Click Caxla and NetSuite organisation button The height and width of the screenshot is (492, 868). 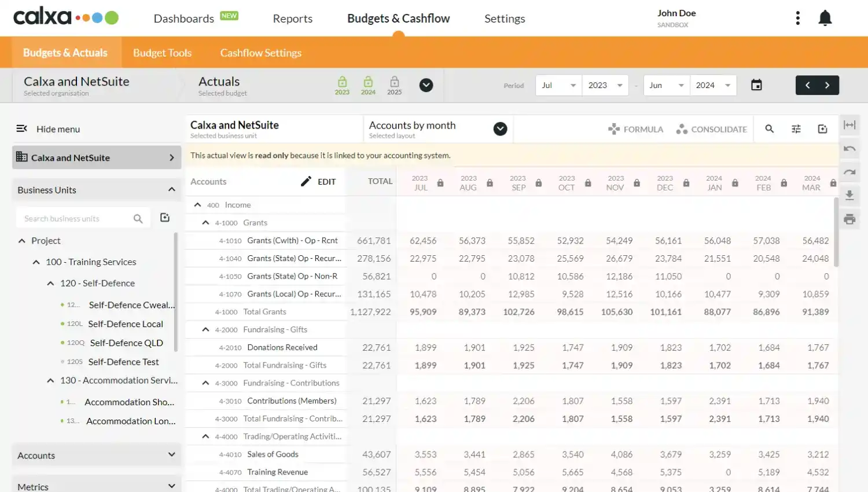(97, 157)
